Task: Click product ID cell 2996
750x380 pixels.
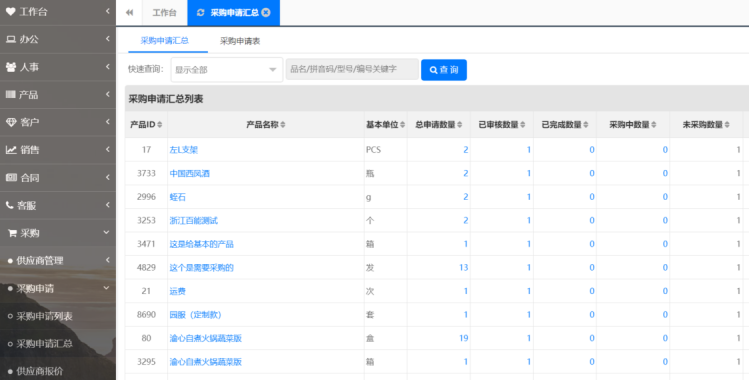Action: point(146,197)
